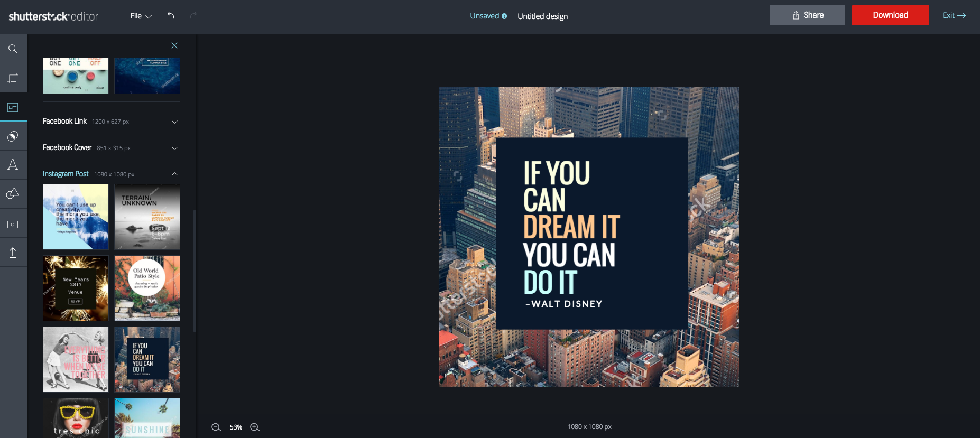
Task: Collapse the Instagram Post section
Action: 174,174
